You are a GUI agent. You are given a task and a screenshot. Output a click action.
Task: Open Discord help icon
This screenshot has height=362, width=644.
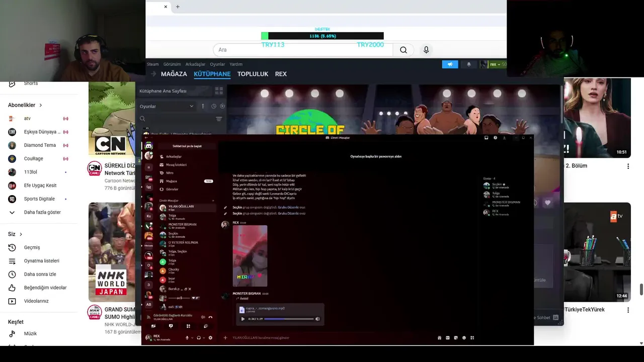coord(496,138)
